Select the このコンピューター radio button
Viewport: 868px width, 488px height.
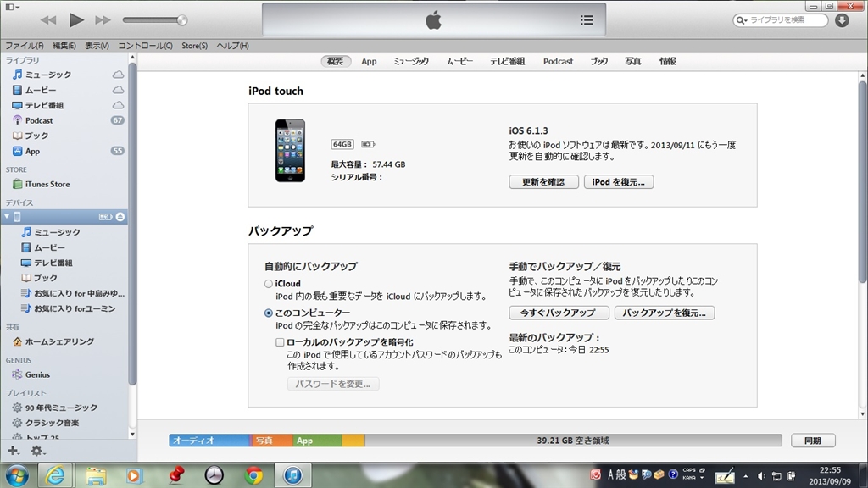(269, 313)
